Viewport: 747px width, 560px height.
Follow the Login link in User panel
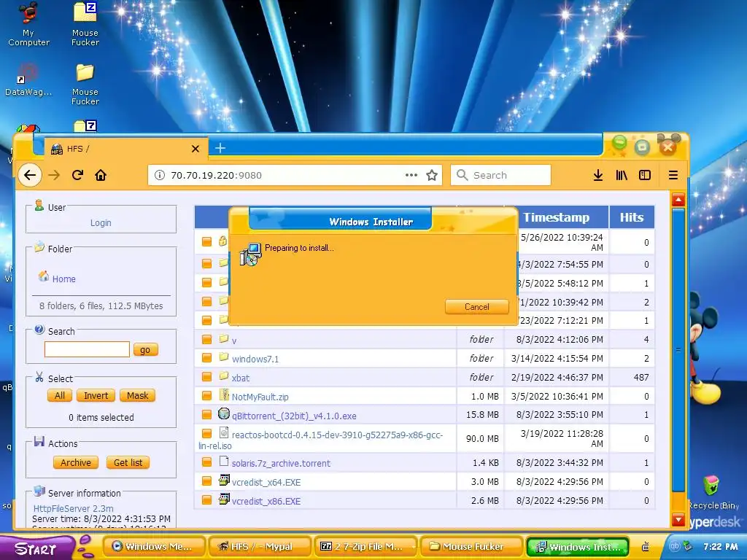coord(101,223)
